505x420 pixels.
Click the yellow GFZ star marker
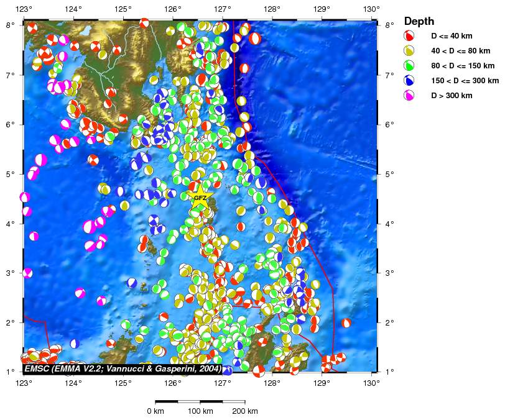(200, 198)
